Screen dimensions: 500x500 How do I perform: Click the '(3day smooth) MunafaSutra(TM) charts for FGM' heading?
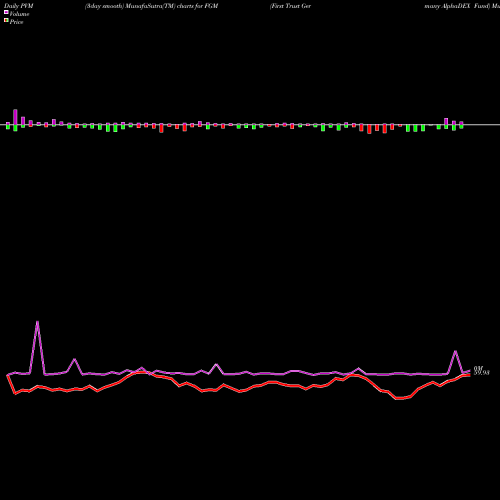click(151, 6)
